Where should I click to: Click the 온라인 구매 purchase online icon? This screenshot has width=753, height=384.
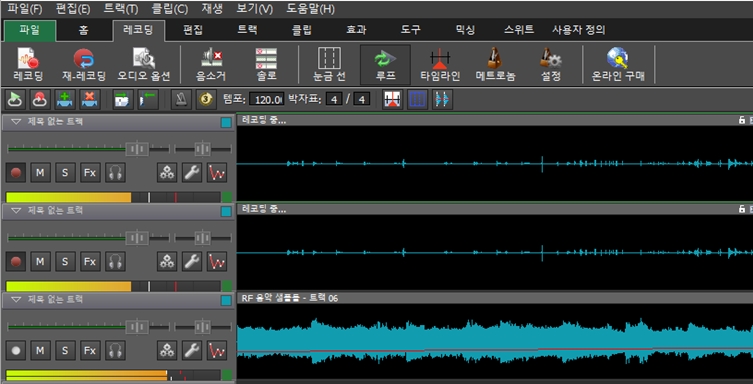pos(618,64)
